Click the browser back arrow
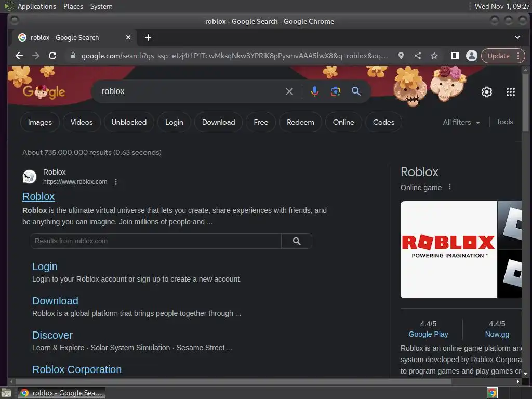The image size is (532, 399). tap(19, 56)
